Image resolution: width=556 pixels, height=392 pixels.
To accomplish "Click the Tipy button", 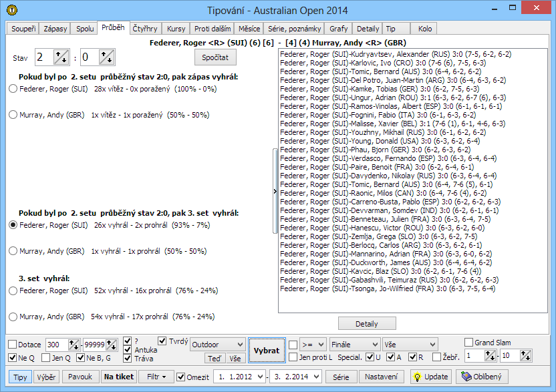I will [x=20, y=377].
